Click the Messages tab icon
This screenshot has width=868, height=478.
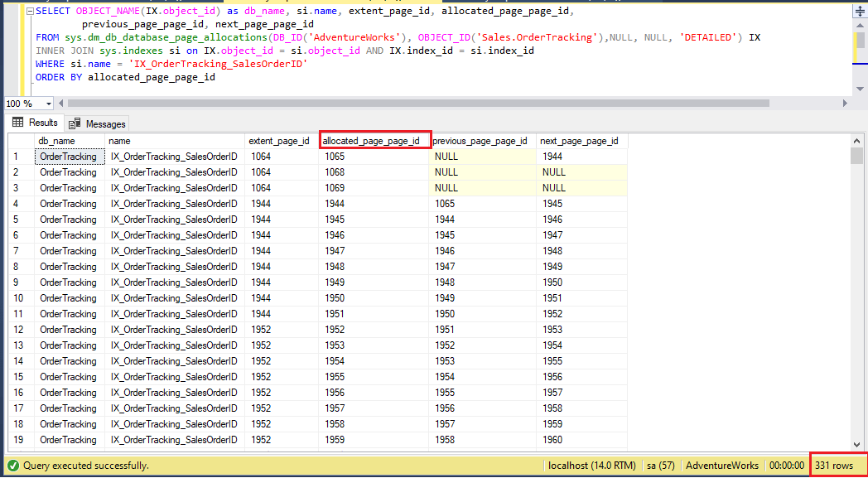pyautogui.click(x=73, y=123)
